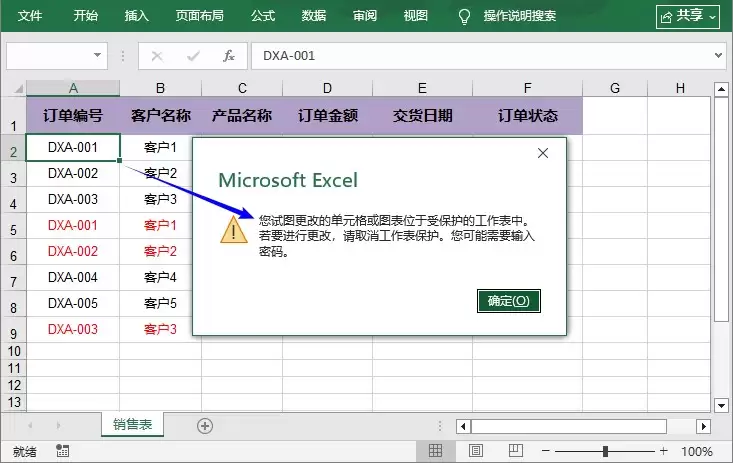733x463 pixels.
Task: Select column G header
Action: (615, 88)
